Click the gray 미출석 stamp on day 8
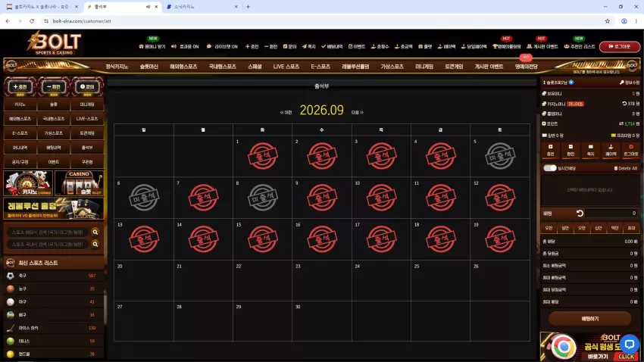 coord(262,198)
